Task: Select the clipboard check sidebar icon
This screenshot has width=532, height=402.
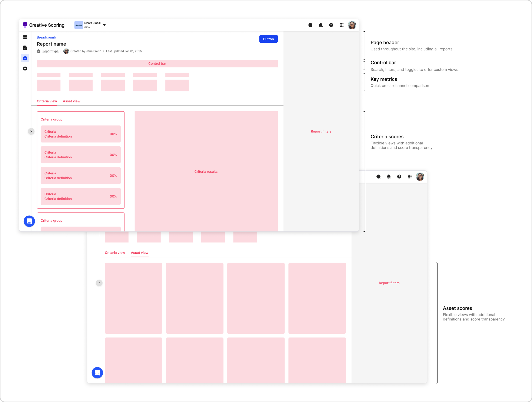Action: pos(25,58)
